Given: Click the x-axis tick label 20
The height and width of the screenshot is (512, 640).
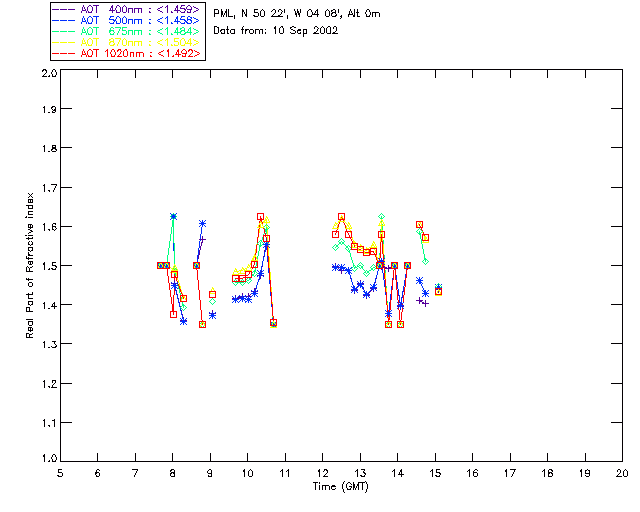Looking at the screenshot, I should tap(622, 473).
